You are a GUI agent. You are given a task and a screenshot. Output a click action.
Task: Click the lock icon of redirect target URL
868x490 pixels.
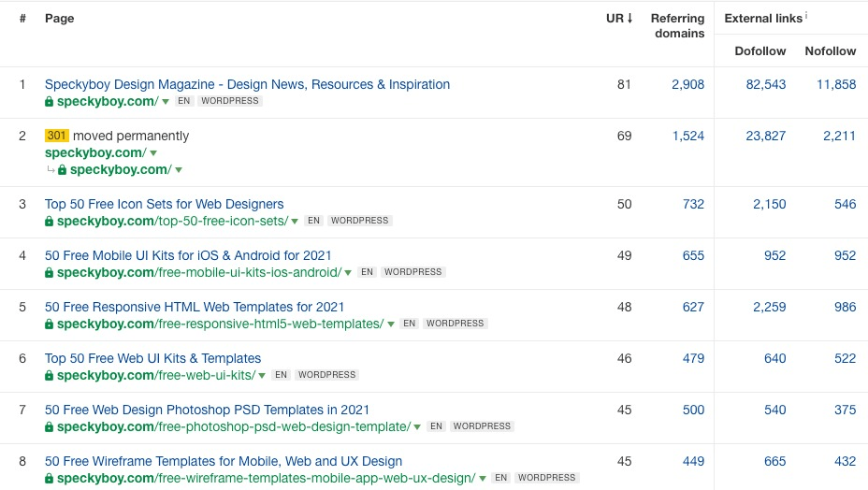tap(63, 170)
